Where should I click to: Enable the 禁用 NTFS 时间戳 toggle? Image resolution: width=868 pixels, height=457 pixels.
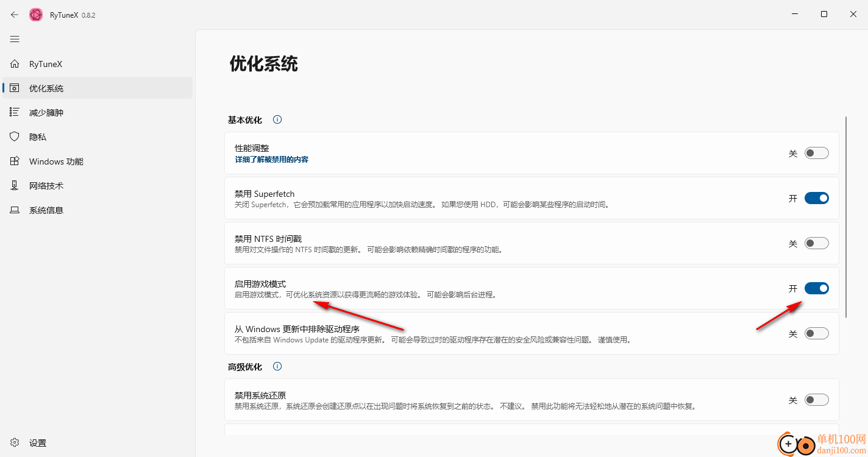(817, 244)
